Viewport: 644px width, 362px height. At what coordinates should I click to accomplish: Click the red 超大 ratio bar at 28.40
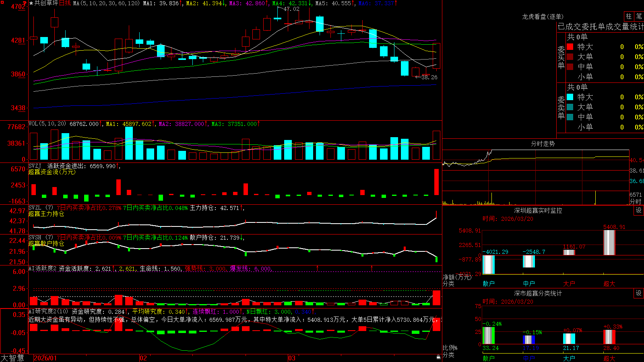609,337
